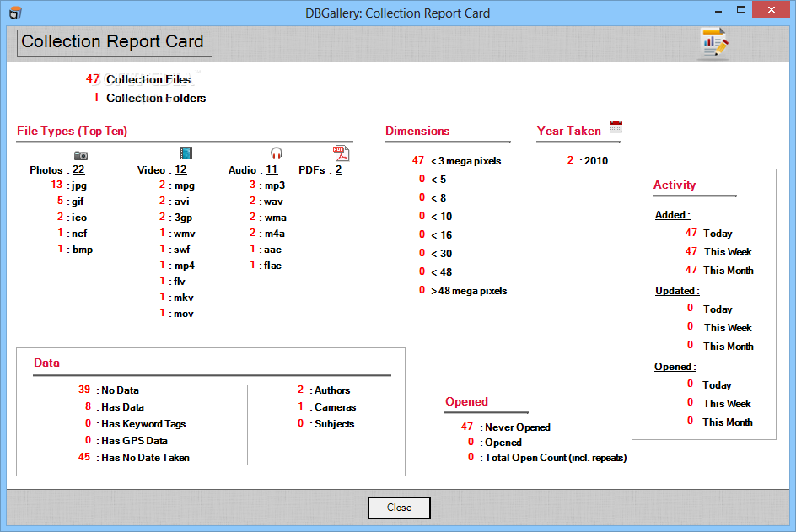Click the 0 : Subjects row
Image resolution: width=796 pixels, height=532 pixels.
(326, 424)
